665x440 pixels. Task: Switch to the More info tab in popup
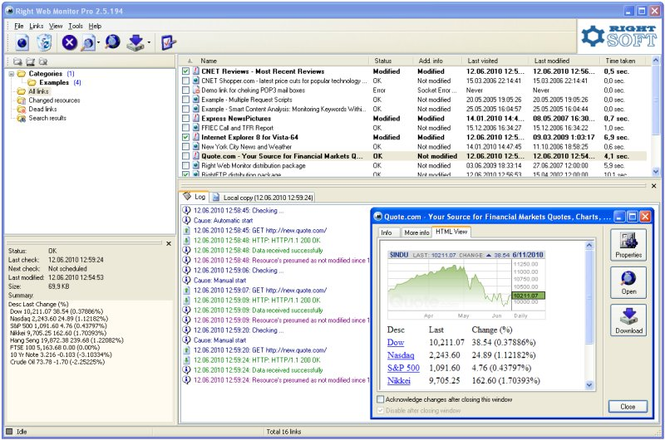pyautogui.click(x=416, y=233)
